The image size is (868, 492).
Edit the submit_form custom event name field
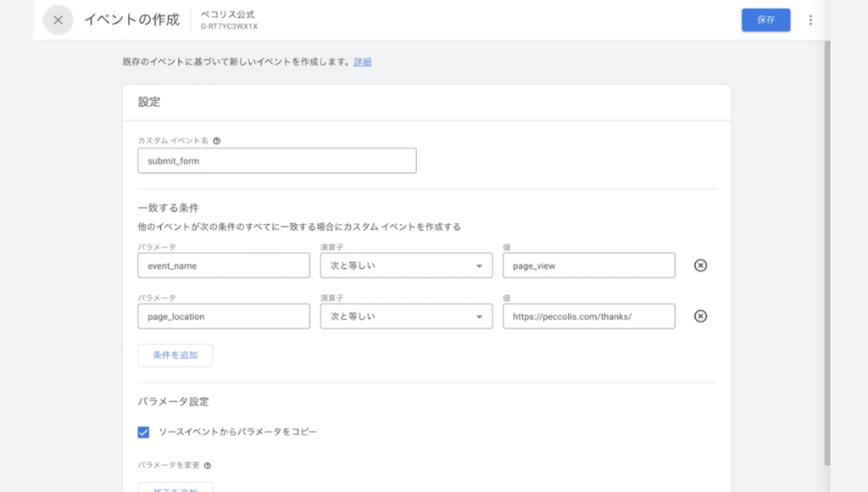277,160
